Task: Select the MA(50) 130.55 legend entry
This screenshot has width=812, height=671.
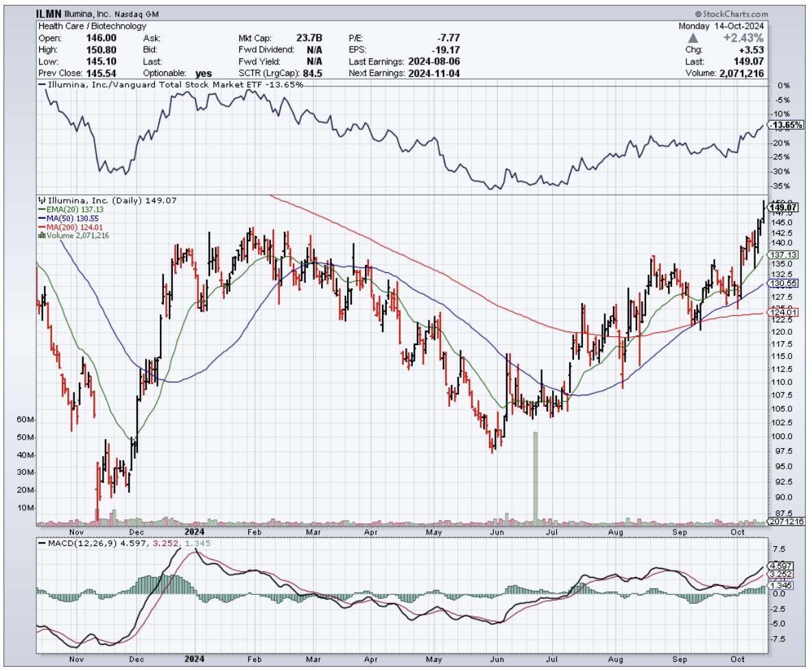Action: coord(65,218)
